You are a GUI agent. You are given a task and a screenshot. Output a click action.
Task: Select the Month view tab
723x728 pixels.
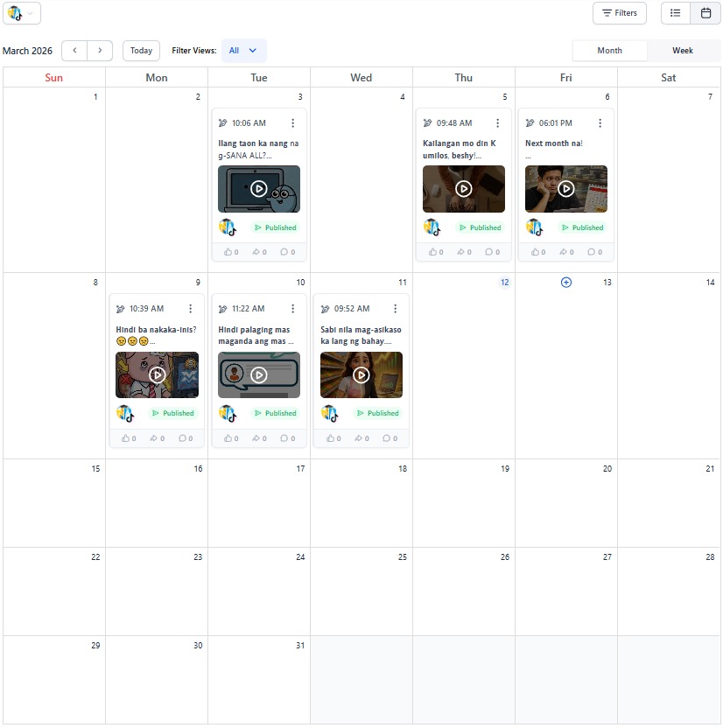click(610, 51)
